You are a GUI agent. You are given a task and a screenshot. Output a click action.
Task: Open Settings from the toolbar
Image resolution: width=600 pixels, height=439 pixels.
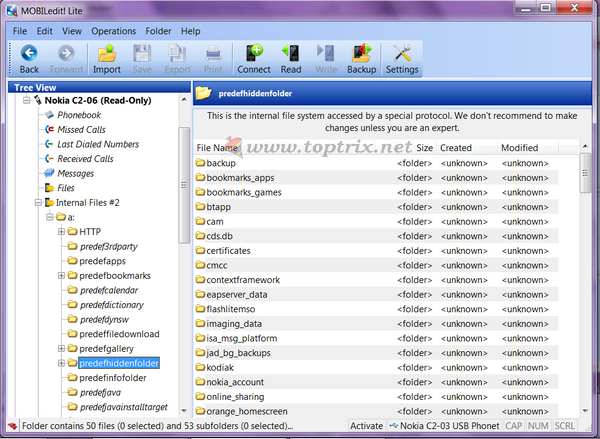click(402, 59)
